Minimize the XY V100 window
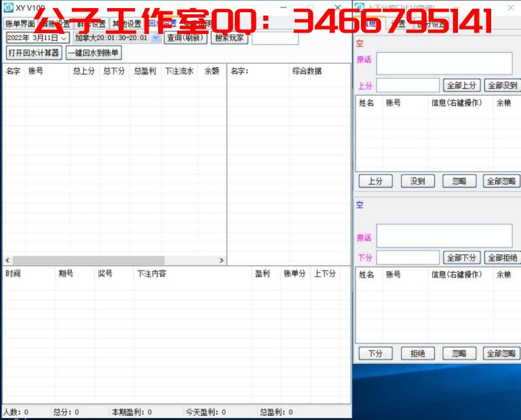 [x=284, y=7]
